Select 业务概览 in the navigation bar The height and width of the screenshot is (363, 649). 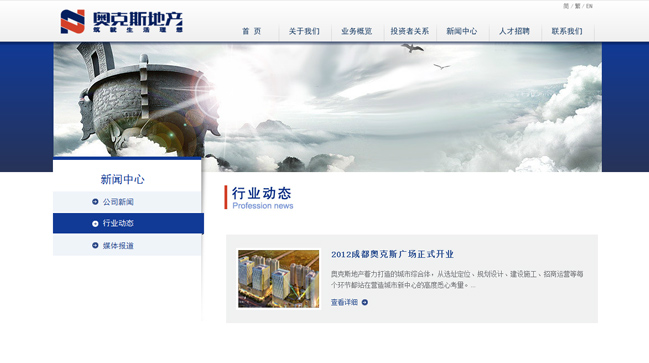[x=357, y=31]
